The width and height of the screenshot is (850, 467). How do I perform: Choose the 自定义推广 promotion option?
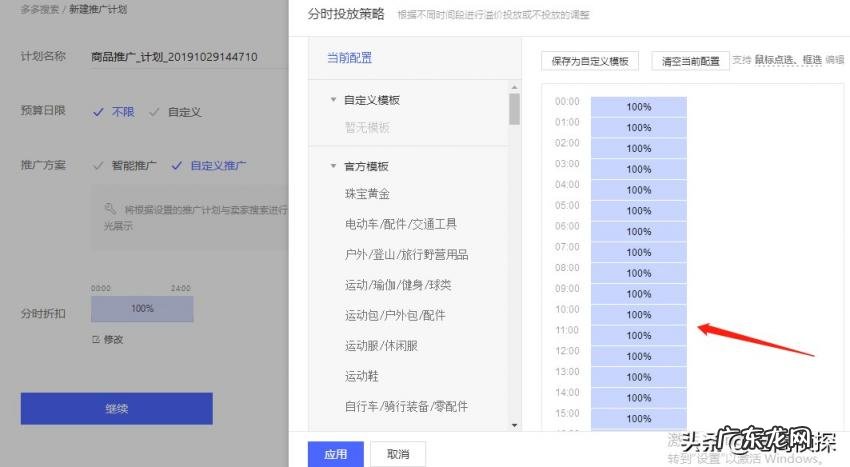(218, 166)
